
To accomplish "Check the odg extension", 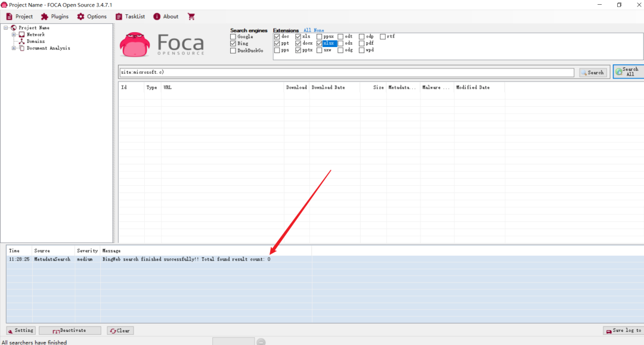I will (x=340, y=50).
